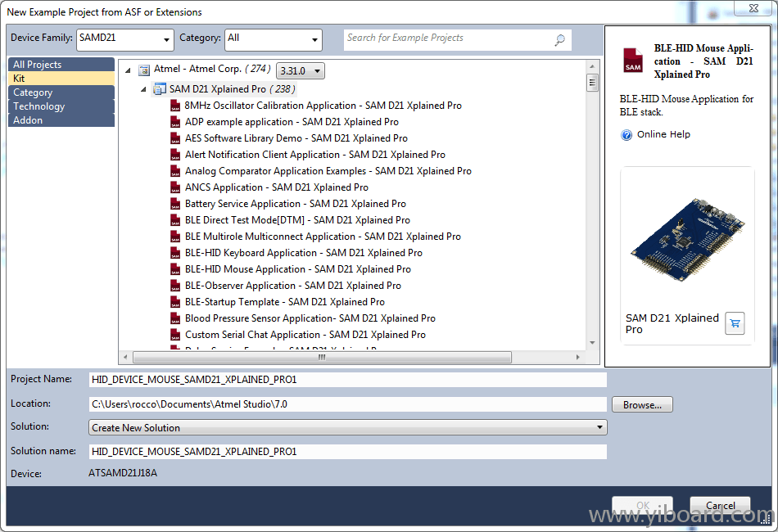The width and height of the screenshot is (778, 532).
Task: Click the device value ATSAMD21J18A
Action: [123, 473]
